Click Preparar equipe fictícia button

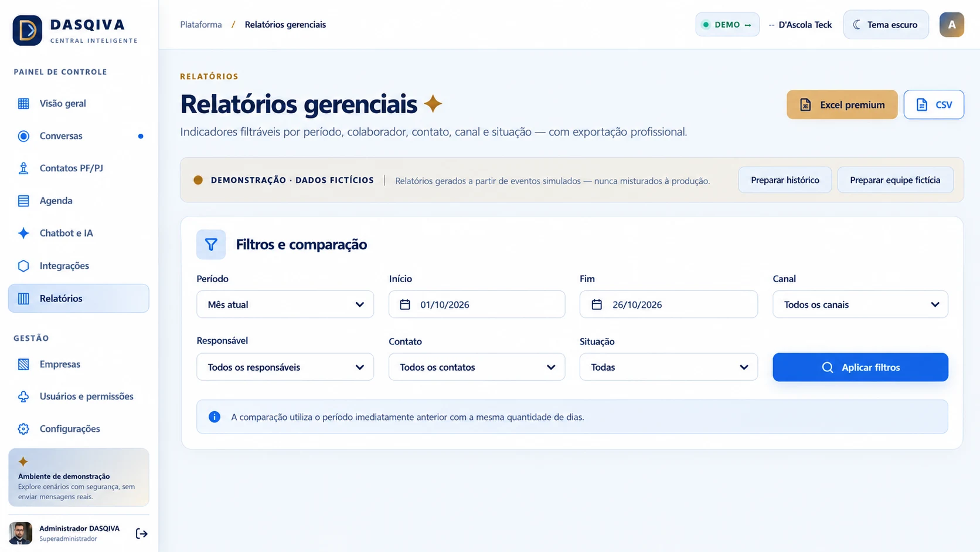click(895, 180)
